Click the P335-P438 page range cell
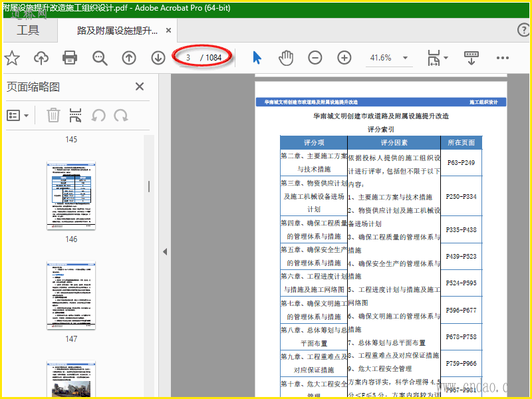 (x=461, y=229)
